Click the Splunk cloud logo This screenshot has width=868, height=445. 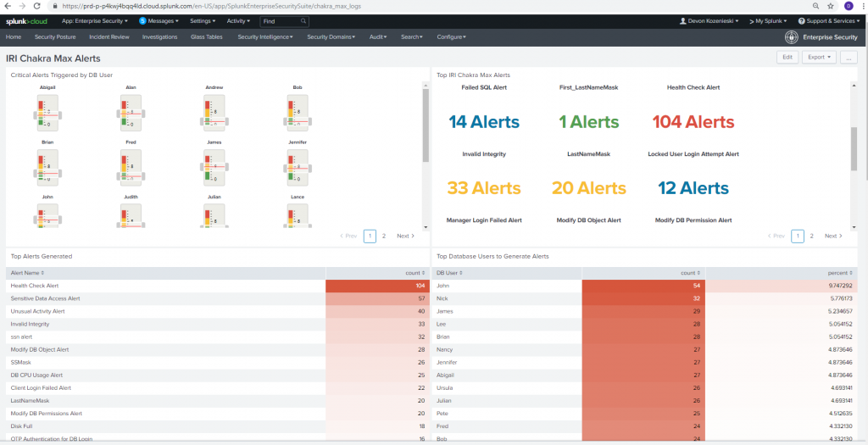[x=26, y=21]
